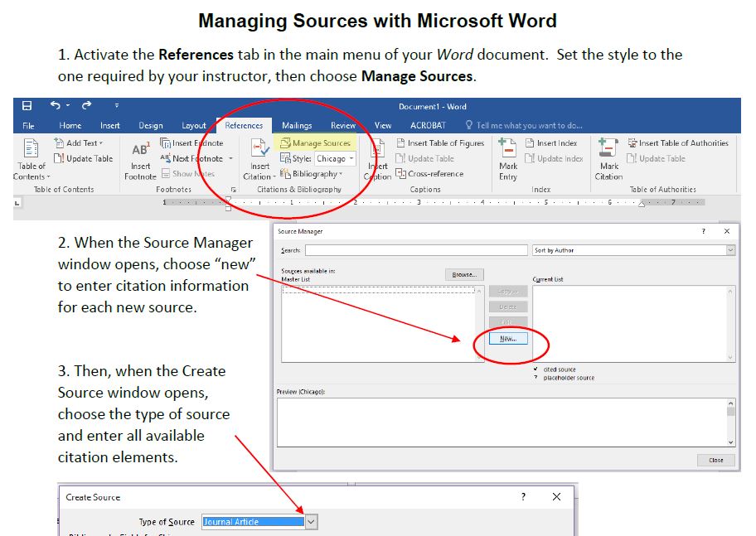Click the tab selector at the ruler's left end
756x536 pixels.
17,204
